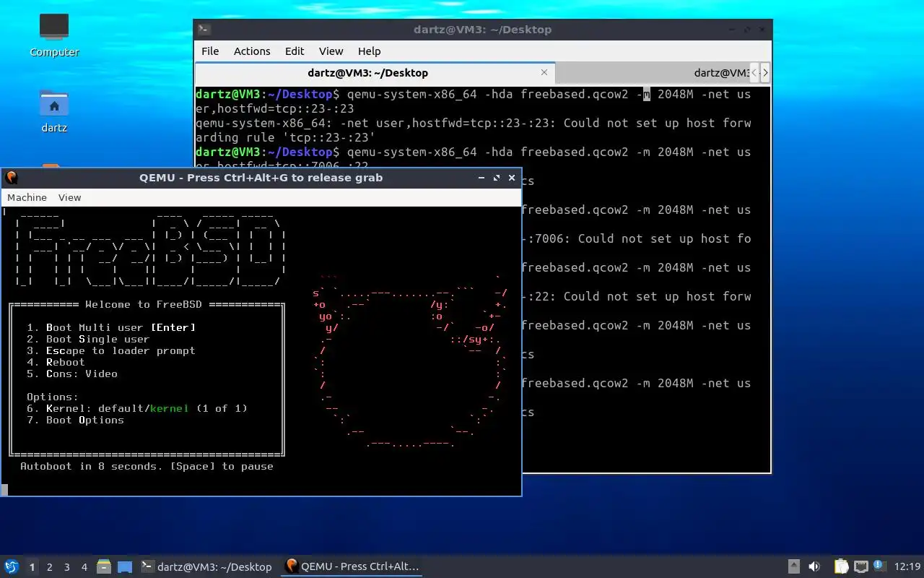Open the Help menu in terminal window
Viewport: 924px width, 578px height.
tap(369, 51)
